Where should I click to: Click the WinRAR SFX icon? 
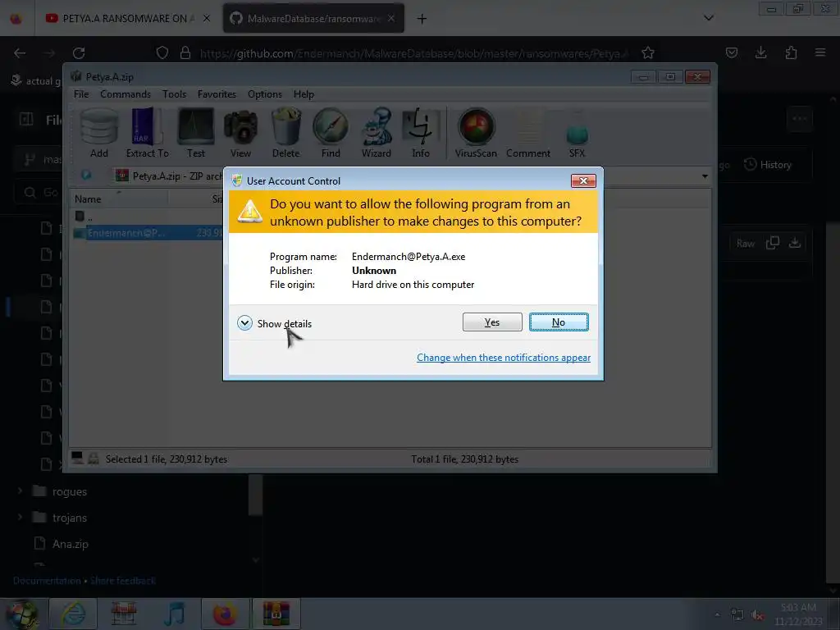pyautogui.click(x=577, y=134)
